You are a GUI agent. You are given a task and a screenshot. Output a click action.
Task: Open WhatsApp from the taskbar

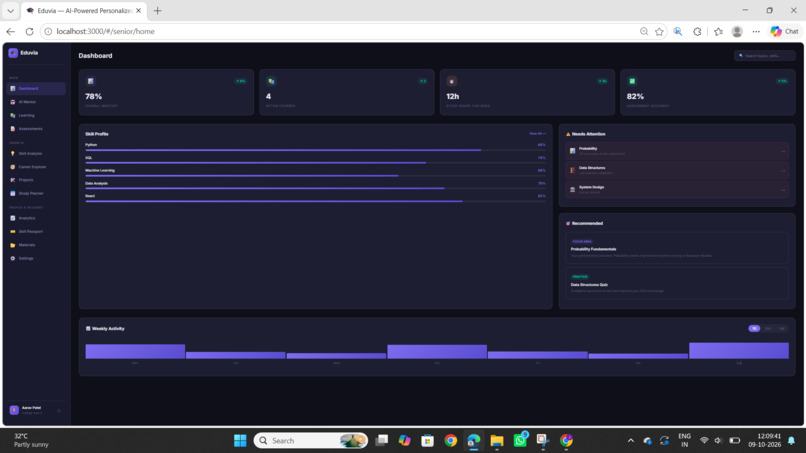tap(520, 441)
